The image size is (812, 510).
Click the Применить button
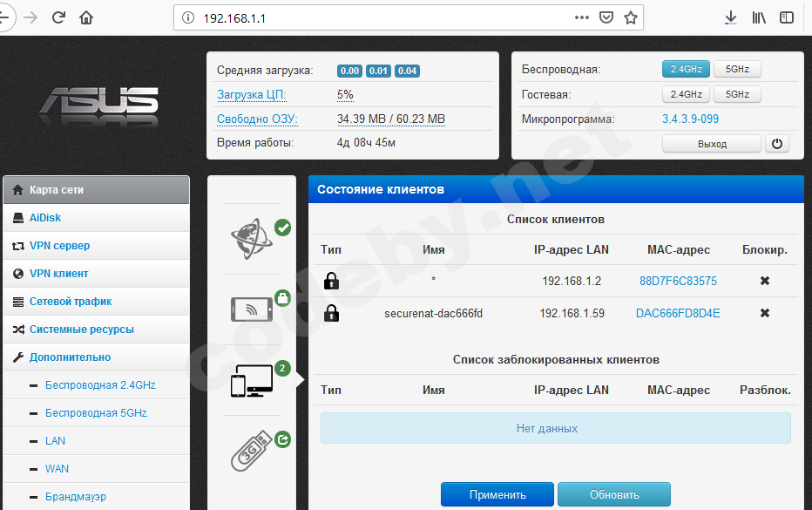pos(497,494)
